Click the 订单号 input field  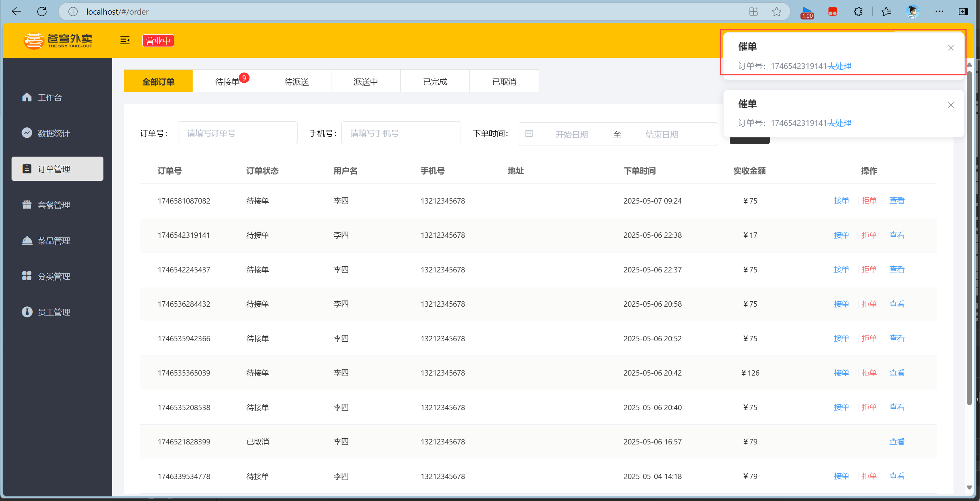(237, 133)
